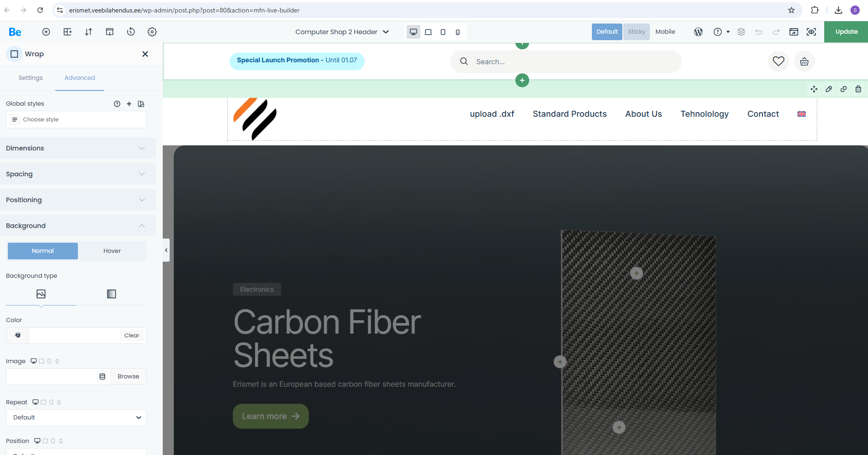
Task: Choose gradient background type
Action: [112, 294]
